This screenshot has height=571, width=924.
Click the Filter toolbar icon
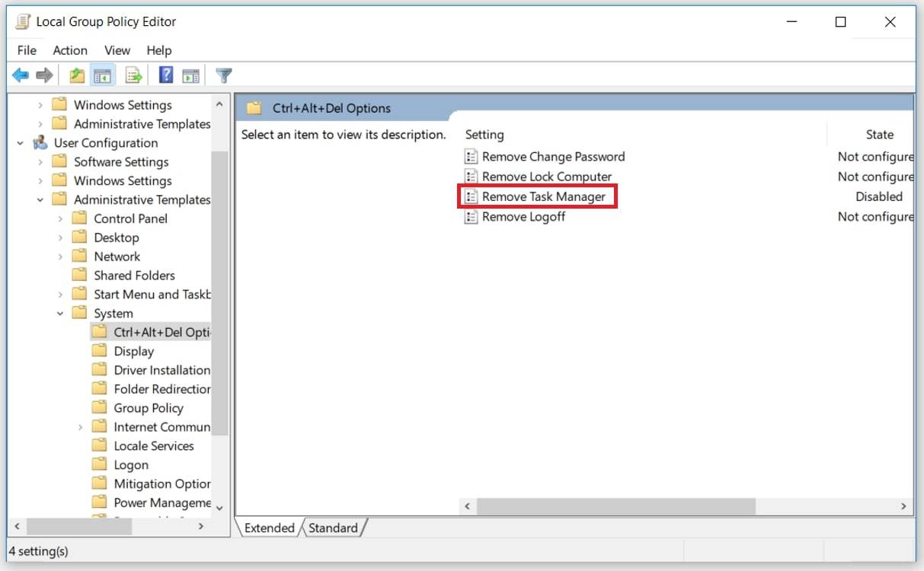coord(223,75)
